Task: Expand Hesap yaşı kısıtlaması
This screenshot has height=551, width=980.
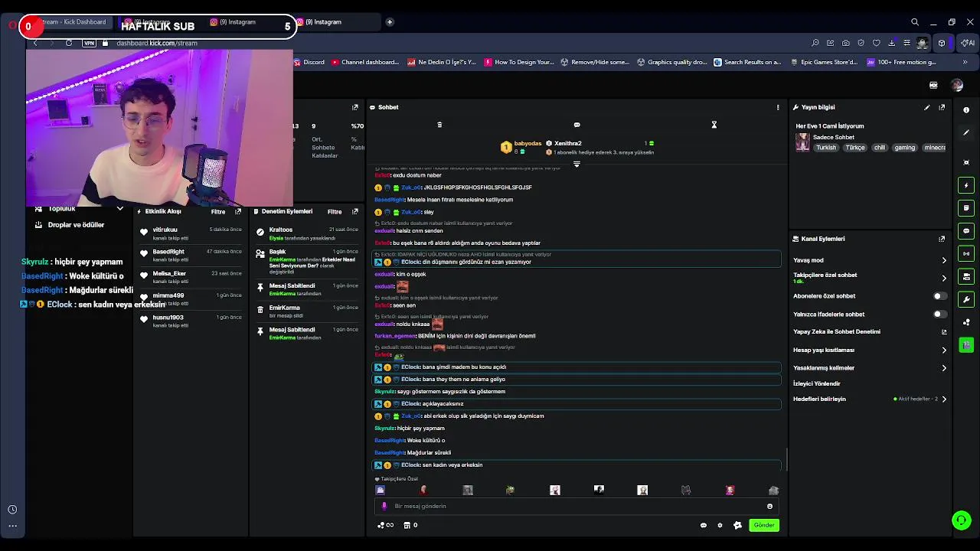Action: coord(943,350)
